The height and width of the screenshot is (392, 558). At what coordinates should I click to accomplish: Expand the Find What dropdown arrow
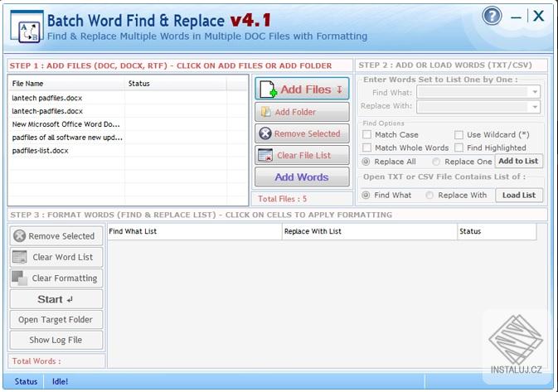pos(535,92)
